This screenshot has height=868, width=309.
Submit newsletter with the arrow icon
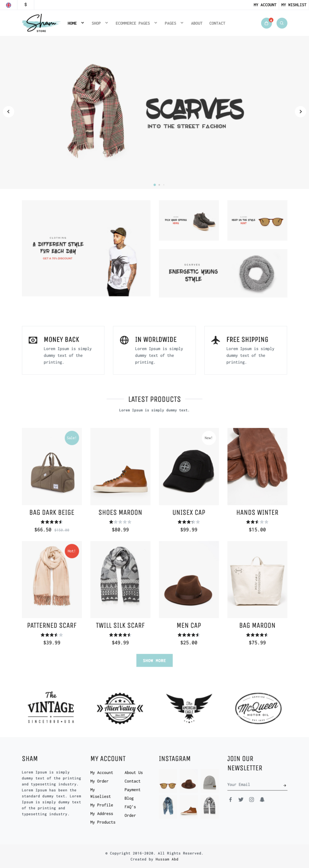tap(284, 786)
